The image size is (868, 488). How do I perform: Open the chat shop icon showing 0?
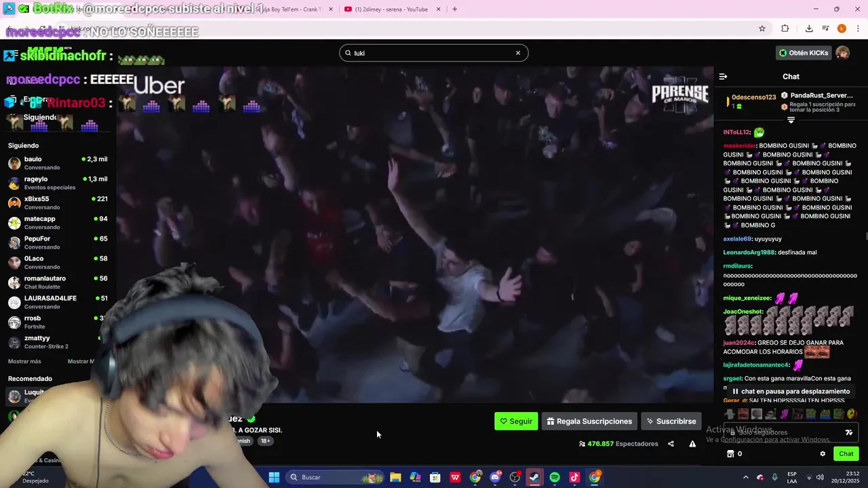tap(734, 454)
